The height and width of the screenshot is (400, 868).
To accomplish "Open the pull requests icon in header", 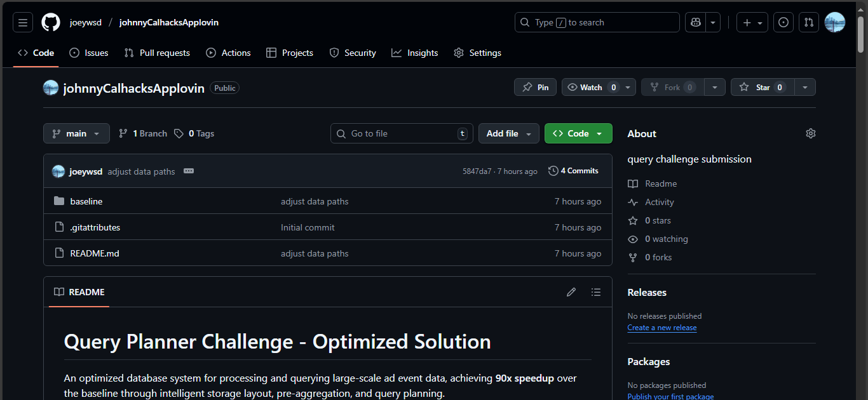I will coord(809,22).
